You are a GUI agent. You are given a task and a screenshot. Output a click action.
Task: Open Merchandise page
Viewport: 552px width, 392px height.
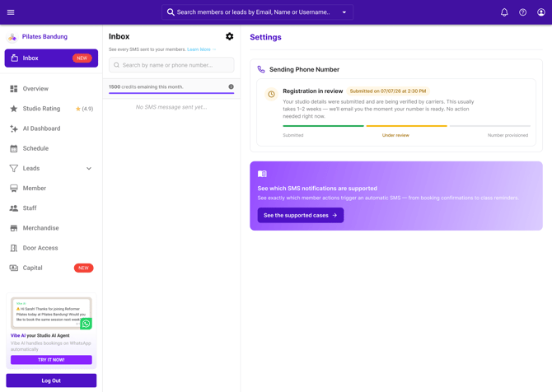pyautogui.click(x=51, y=228)
